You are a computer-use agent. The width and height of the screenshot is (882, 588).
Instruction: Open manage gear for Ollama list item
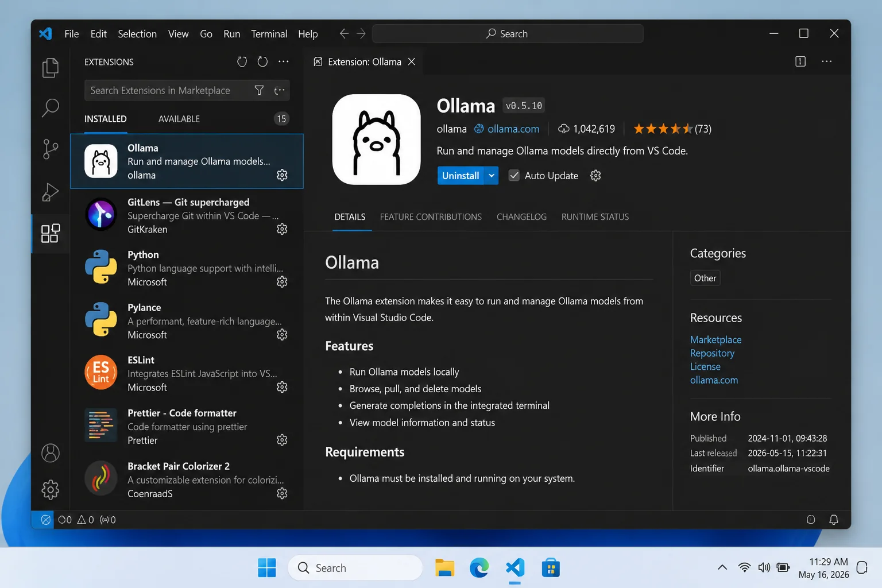pyautogui.click(x=282, y=175)
